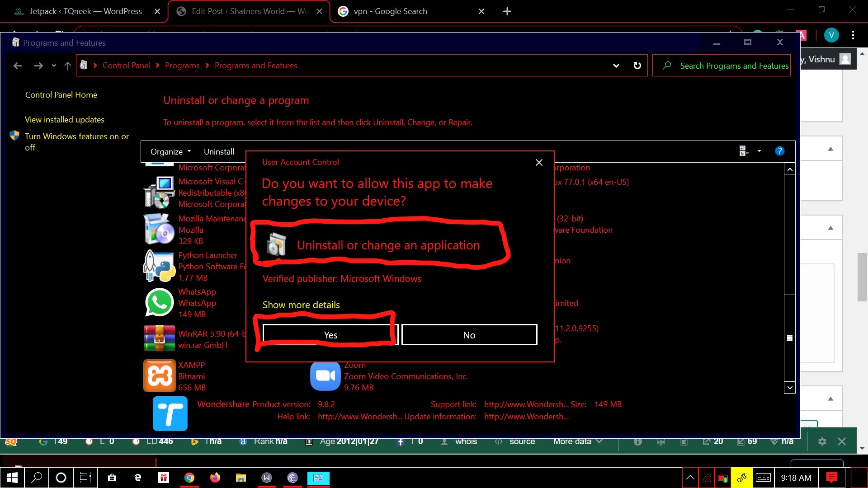Image resolution: width=868 pixels, height=488 pixels.
Task: Select Microsoft Visual C++ Redistributable icon
Action: click(x=159, y=192)
